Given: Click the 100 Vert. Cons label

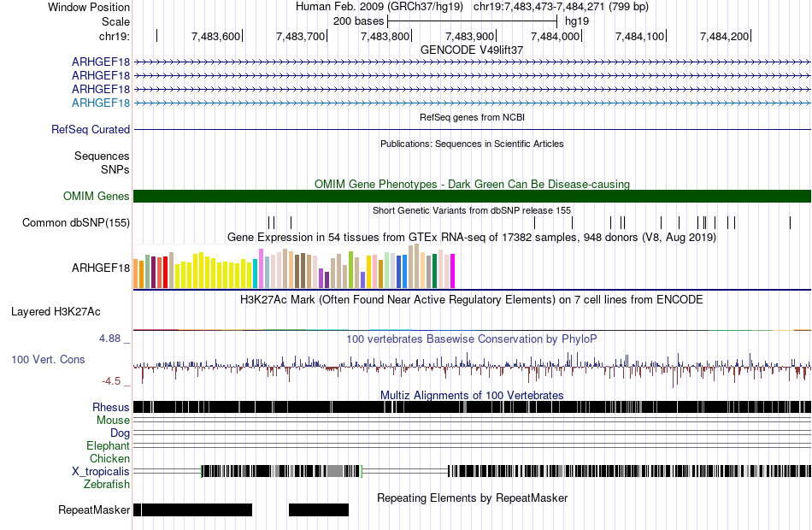Looking at the screenshot, I should tap(48, 360).
